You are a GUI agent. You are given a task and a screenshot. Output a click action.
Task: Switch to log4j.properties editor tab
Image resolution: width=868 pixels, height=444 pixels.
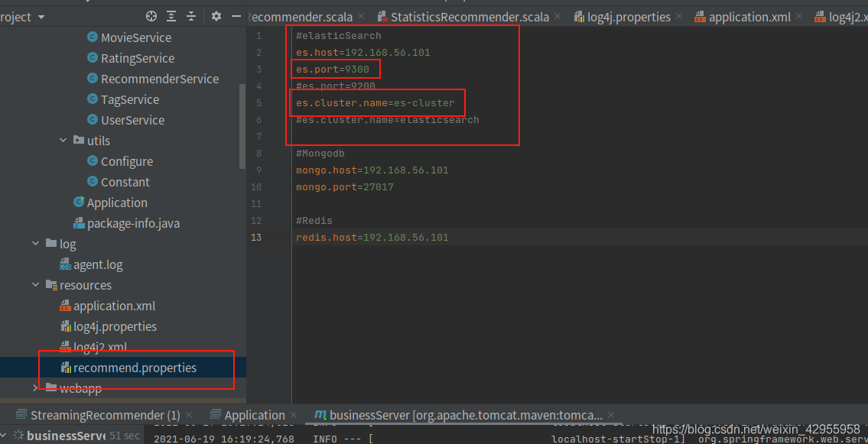point(629,17)
